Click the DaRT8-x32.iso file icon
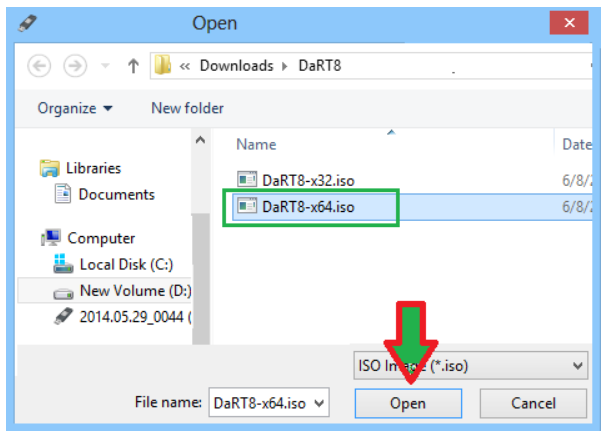The width and height of the screenshot is (603, 436). click(247, 179)
